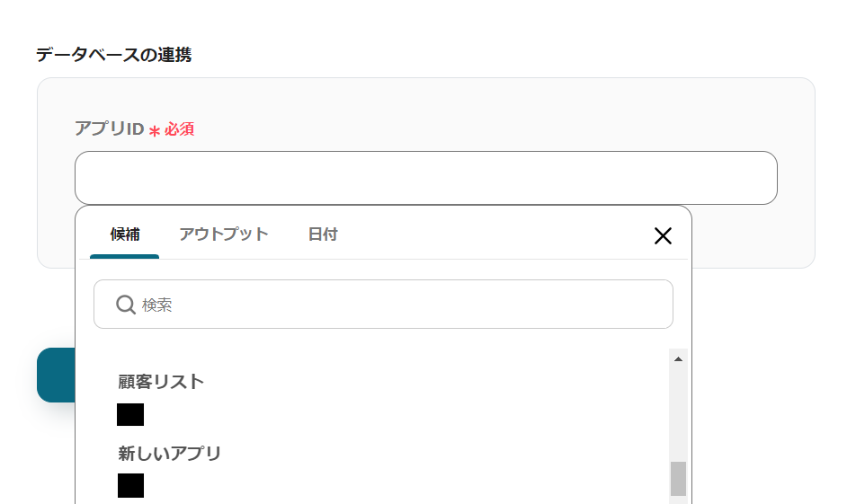Click the アプリID input field
This screenshot has height=504, width=847.
(x=425, y=178)
